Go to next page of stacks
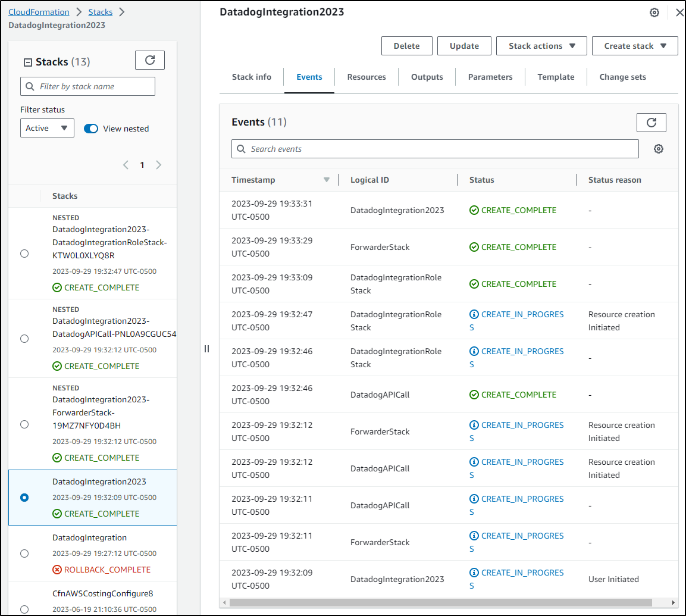Viewport: 686px width, 616px height. click(158, 165)
